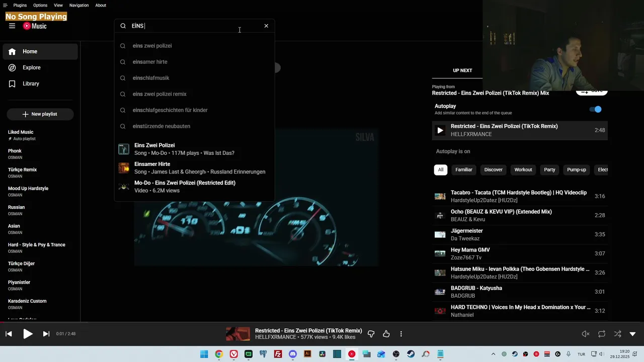644x362 pixels.
Task: Skip to the next track
Action: point(46,334)
